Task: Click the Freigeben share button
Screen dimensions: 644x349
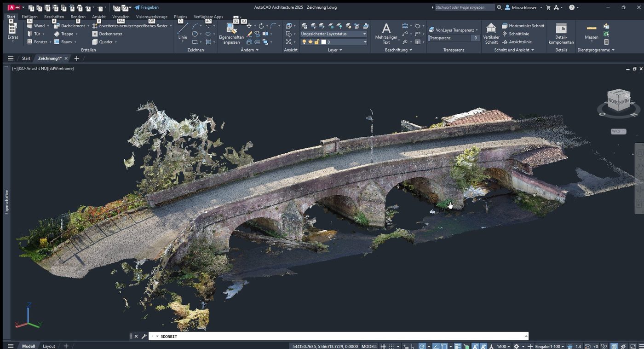Action: coord(147,7)
